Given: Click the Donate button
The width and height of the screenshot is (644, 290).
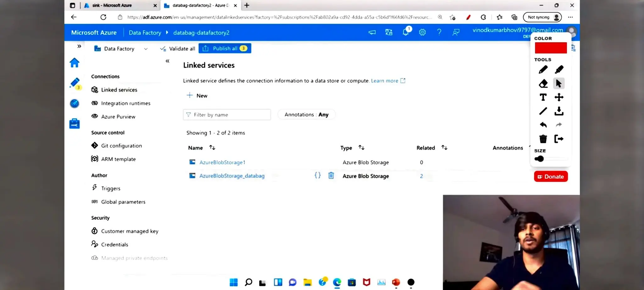Looking at the screenshot, I should [551, 176].
